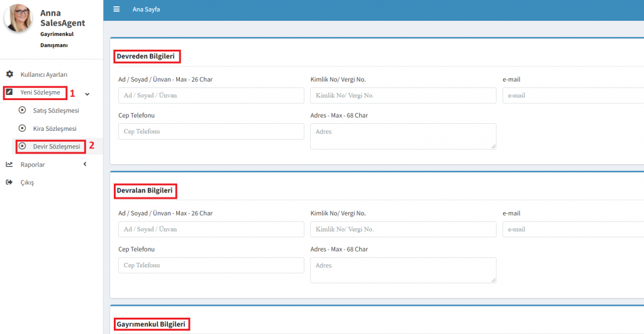The width and height of the screenshot is (644, 334).
Task: Click Devralan Cep Telefonu input
Action: click(x=211, y=265)
